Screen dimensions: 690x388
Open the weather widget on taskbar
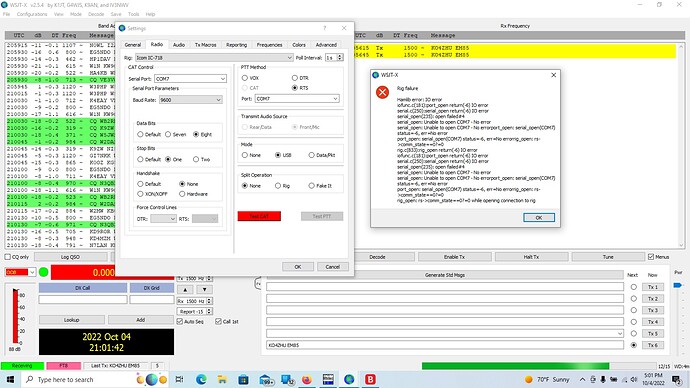coord(547,379)
